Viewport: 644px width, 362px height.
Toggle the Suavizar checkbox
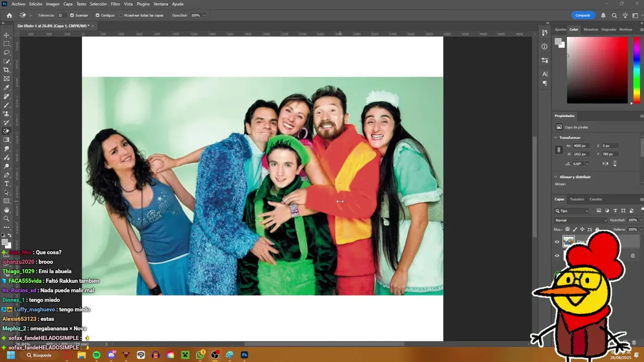point(72,15)
